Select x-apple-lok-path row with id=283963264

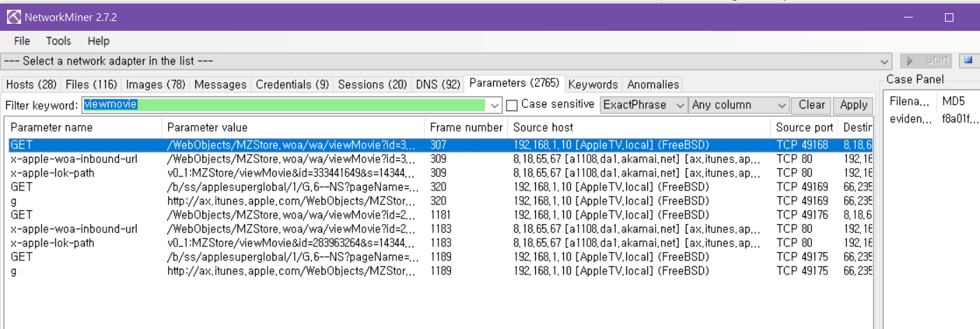pyautogui.click(x=439, y=243)
